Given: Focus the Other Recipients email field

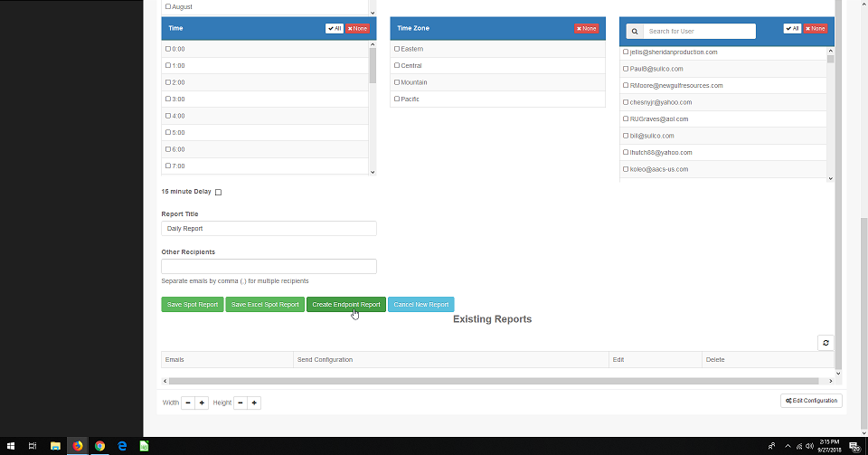Looking at the screenshot, I should coord(269,267).
